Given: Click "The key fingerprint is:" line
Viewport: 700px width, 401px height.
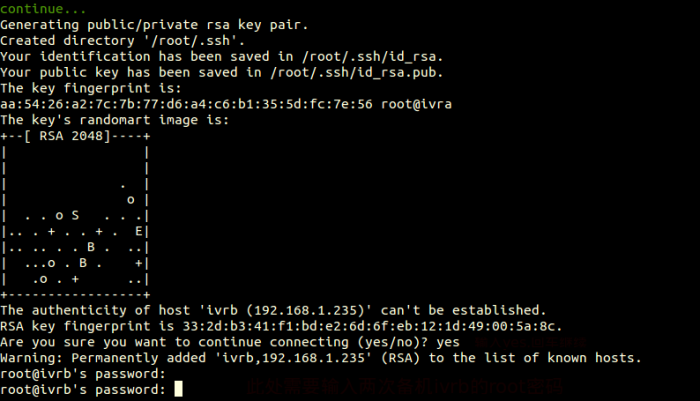Looking at the screenshot, I should point(96,87).
